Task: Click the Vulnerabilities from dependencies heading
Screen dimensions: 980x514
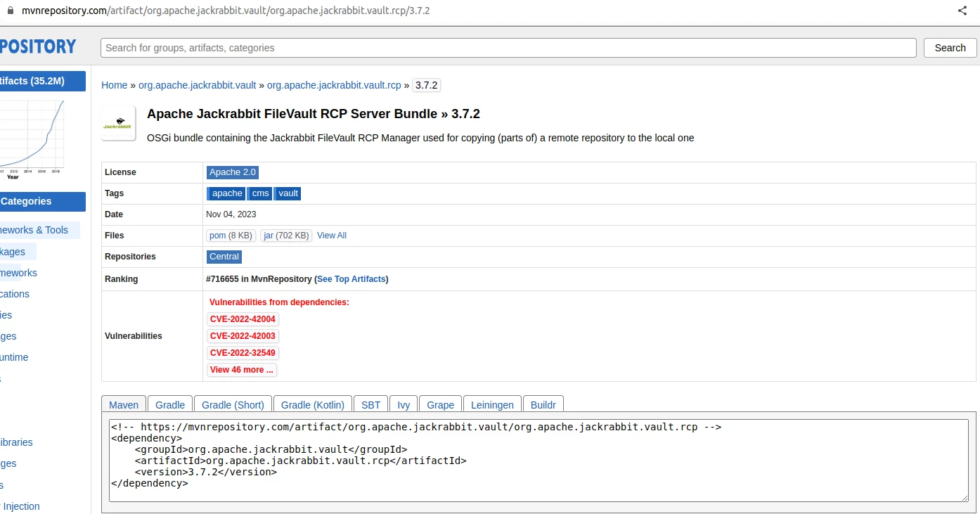Action: pyautogui.click(x=279, y=302)
